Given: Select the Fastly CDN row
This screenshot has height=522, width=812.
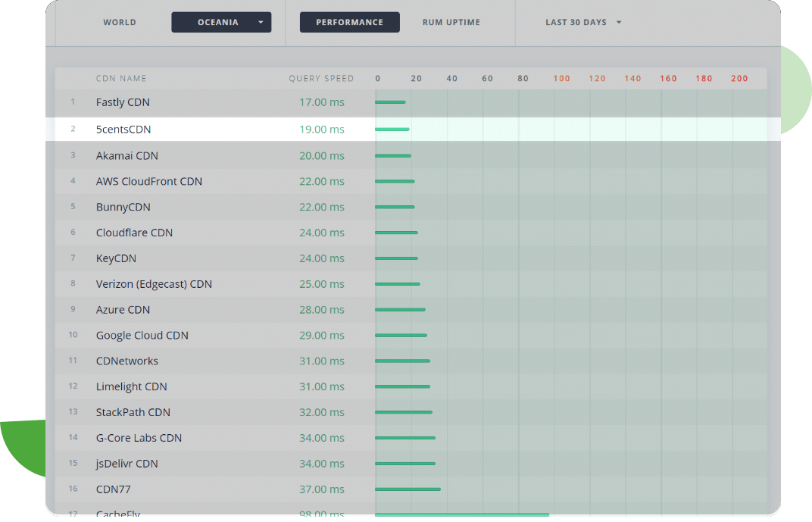Looking at the screenshot, I should 123,102.
